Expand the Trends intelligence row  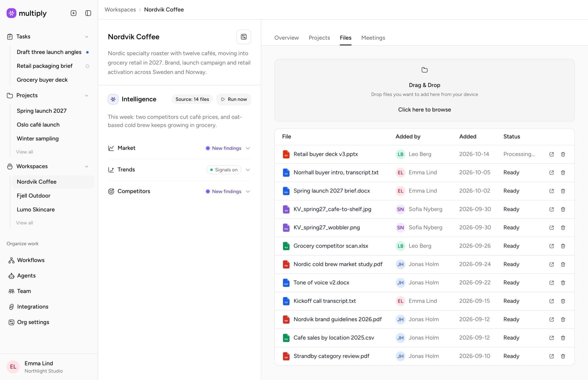tap(248, 170)
